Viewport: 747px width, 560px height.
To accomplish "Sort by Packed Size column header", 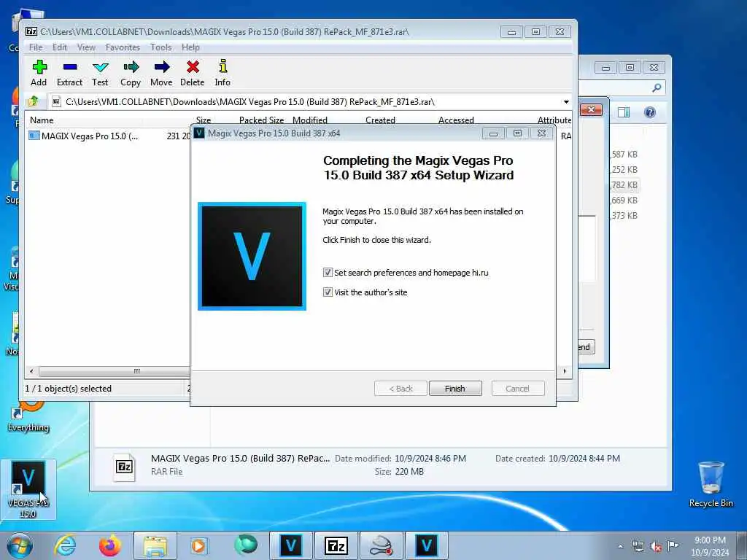I will (x=262, y=120).
